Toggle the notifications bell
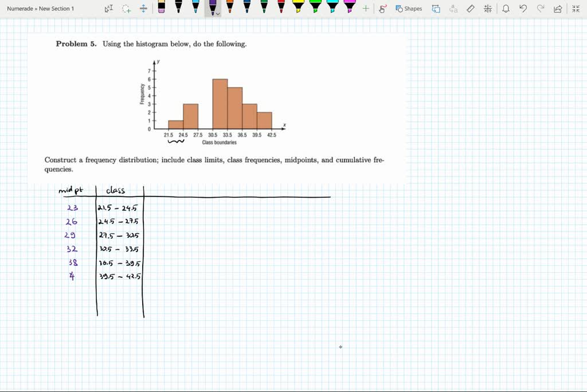 point(507,9)
